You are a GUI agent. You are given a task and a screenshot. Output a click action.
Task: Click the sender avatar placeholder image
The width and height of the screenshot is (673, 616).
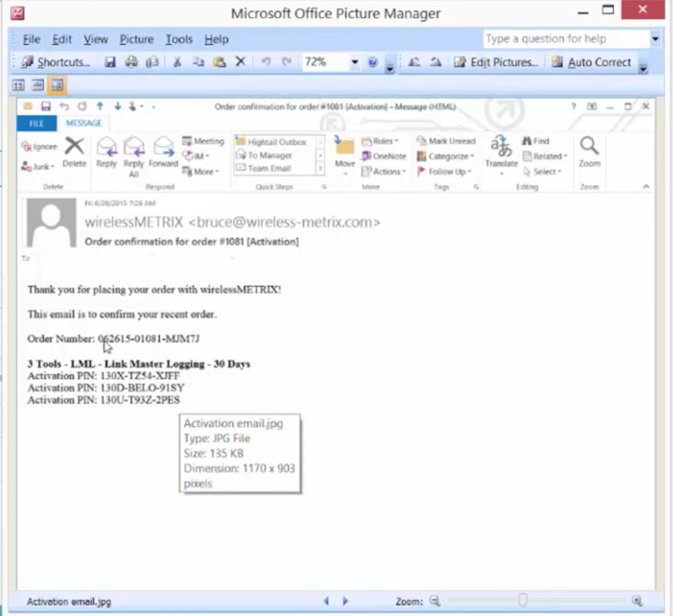click(x=51, y=222)
